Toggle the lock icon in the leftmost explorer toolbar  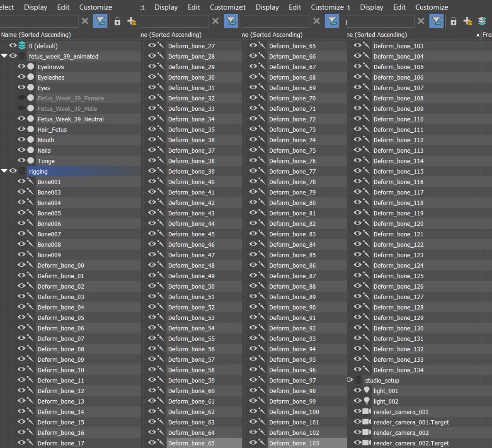tap(117, 21)
